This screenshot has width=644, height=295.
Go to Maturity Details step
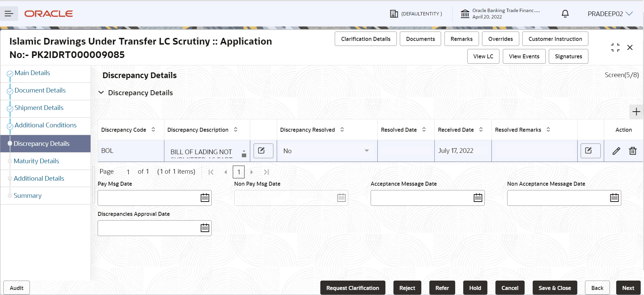click(36, 161)
